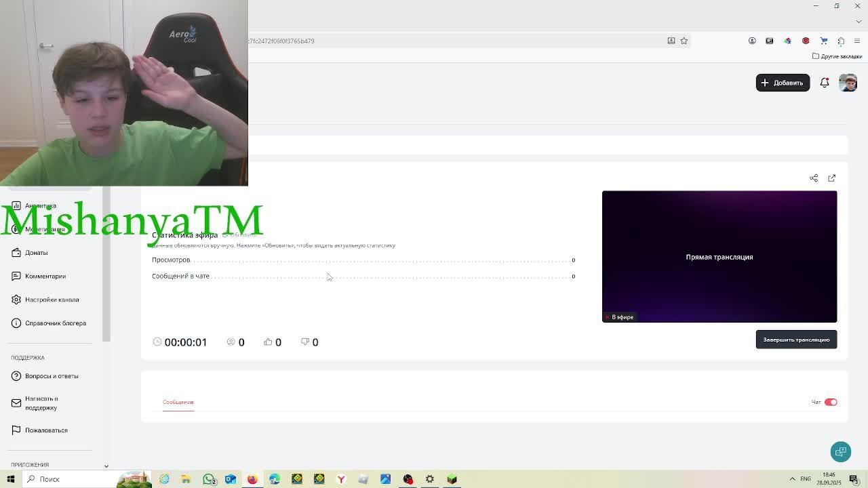868x488 pixels.
Task: Click Завершить трансляцию to end the stream
Action: (x=796, y=340)
